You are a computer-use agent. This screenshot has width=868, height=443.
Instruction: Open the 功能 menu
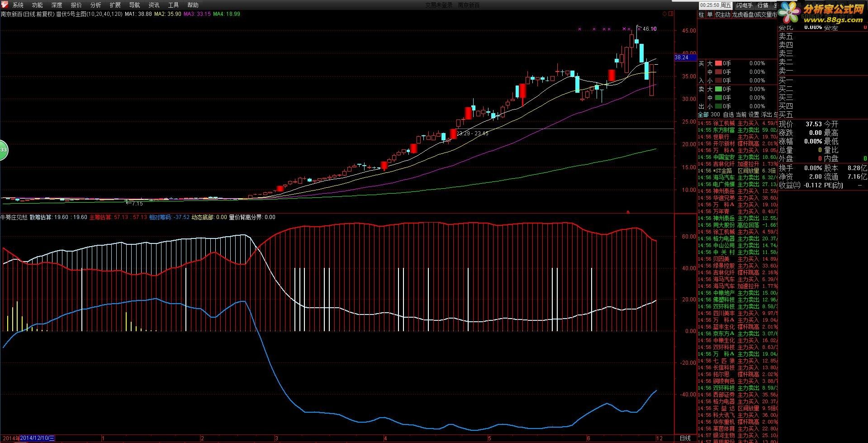[38, 5]
